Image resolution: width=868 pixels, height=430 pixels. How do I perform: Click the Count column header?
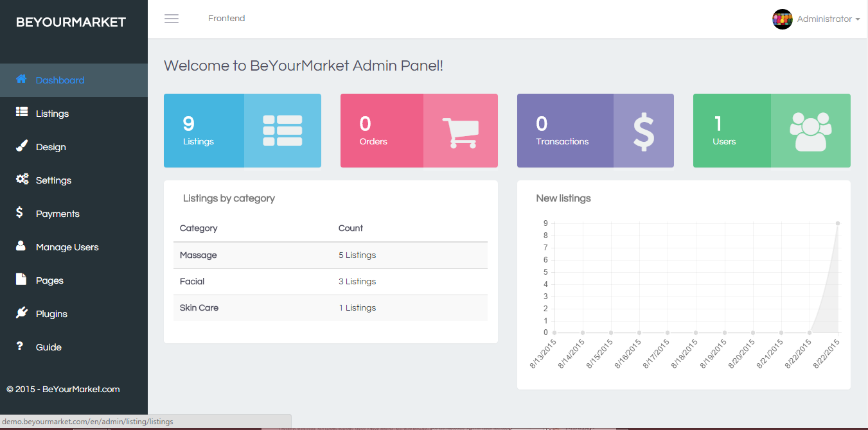click(x=351, y=228)
